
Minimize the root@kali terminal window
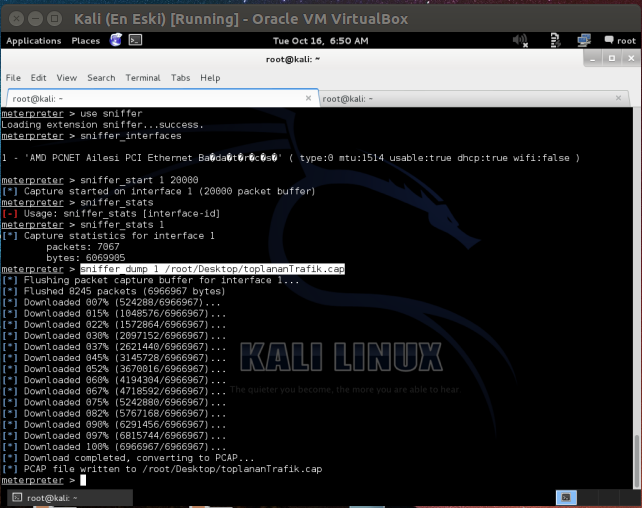tap(592, 59)
